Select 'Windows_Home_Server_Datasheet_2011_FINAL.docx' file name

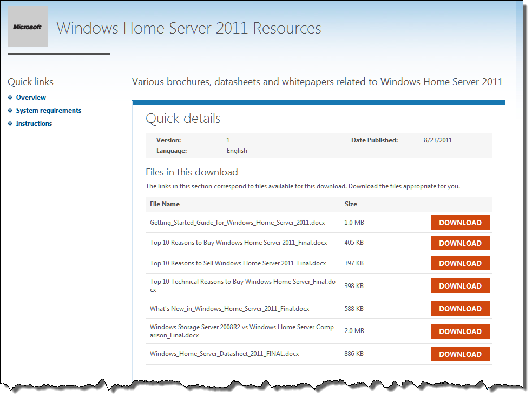coord(224,354)
